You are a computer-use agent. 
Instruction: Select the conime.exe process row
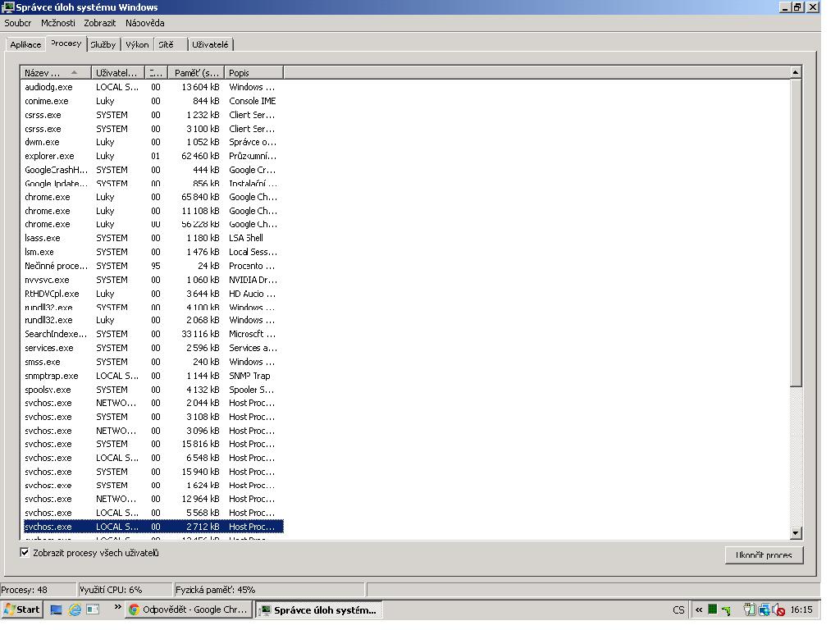point(152,101)
